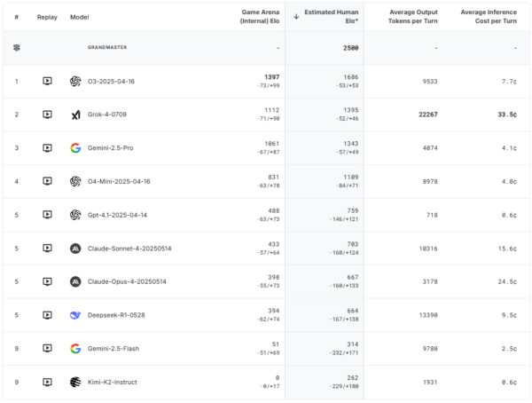The image size is (532, 403).
Task: Click the OpenAI logo beside O4-Mini-2025-04-16
Action: (x=75, y=181)
